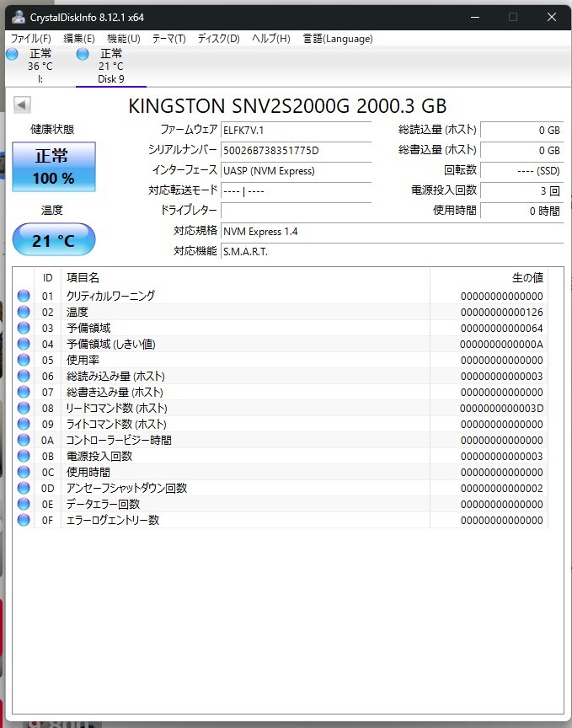This screenshot has width=572, height=728.
Task: Click the 対応機能 field S.M.A.R.T.
Action: pos(392,252)
